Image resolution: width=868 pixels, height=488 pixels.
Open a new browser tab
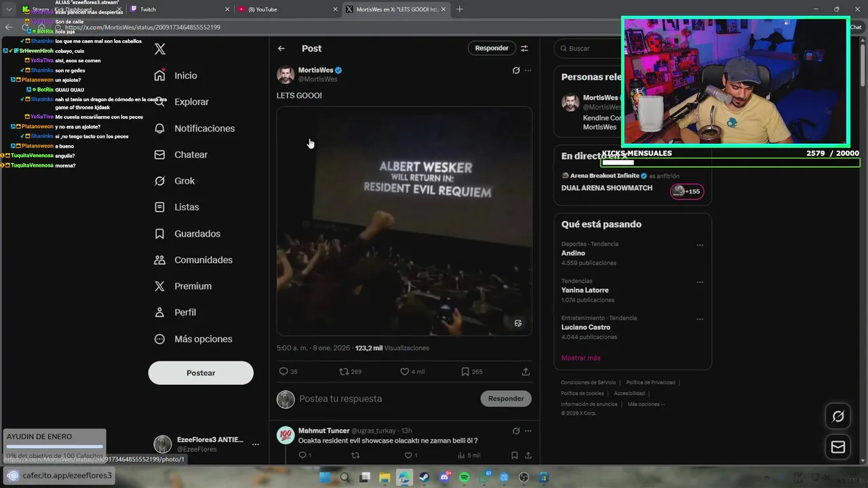coord(460,9)
